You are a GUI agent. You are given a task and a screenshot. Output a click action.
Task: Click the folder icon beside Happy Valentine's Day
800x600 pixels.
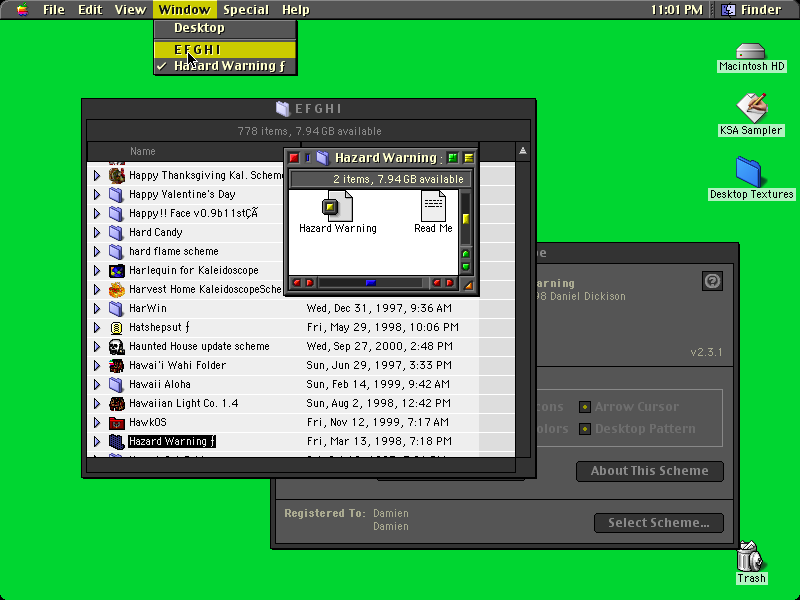coord(116,194)
